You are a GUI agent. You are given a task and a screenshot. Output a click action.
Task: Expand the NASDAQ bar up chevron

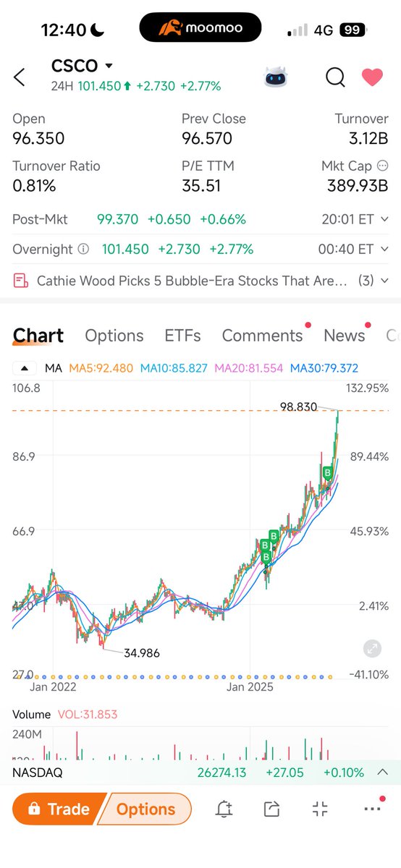click(x=383, y=773)
